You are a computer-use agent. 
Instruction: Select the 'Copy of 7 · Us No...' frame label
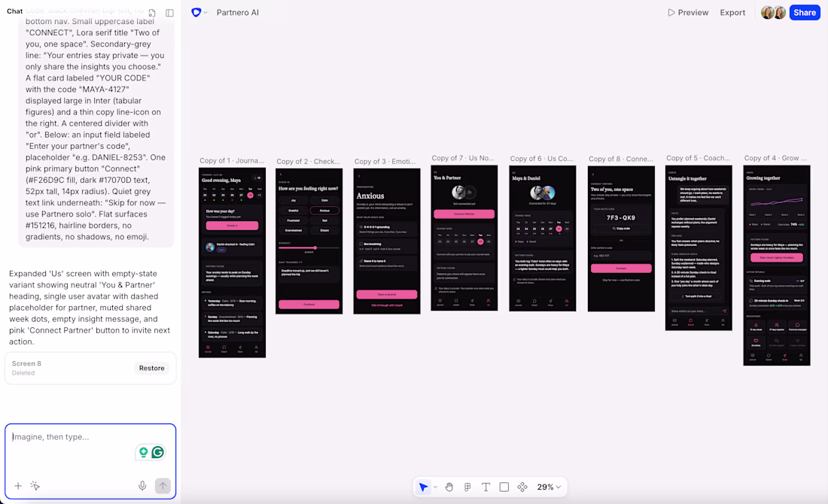pyautogui.click(x=463, y=158)
